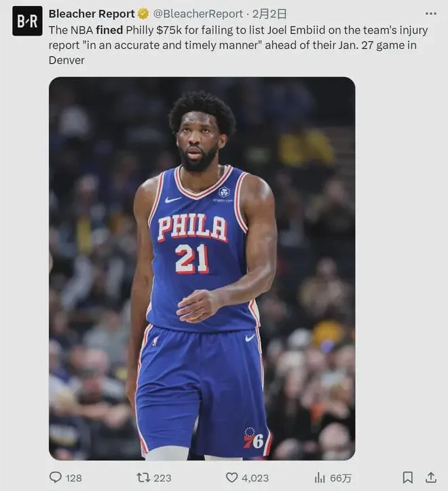Click the 4,023 likes count
The height and width of the screenshot is (491, 448).
(x=255, y=478)
